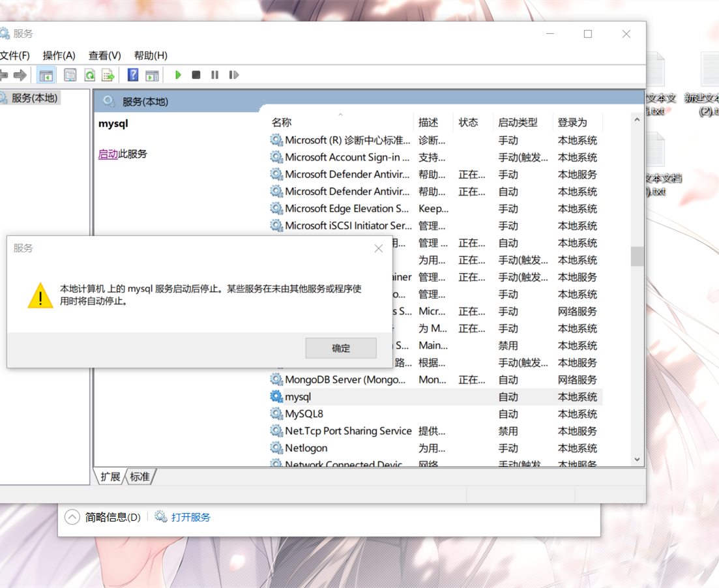Switch to the 扩展 tab
The image size is (719, 588).
coord(110,477)
